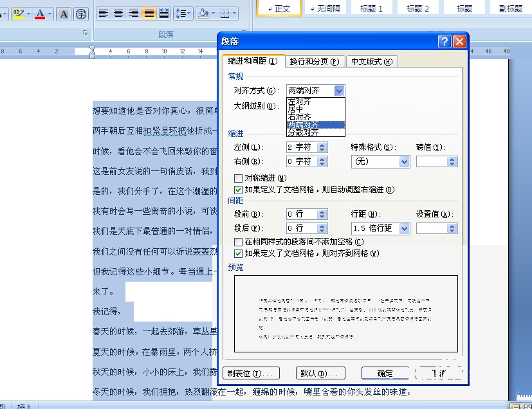Click the 左侧 indent value field
The image size is (532, 409).
302,147
